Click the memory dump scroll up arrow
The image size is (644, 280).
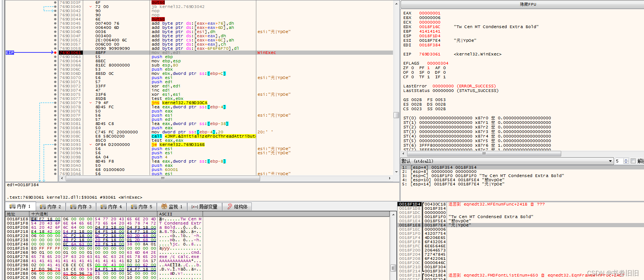(x=393, y=214)
